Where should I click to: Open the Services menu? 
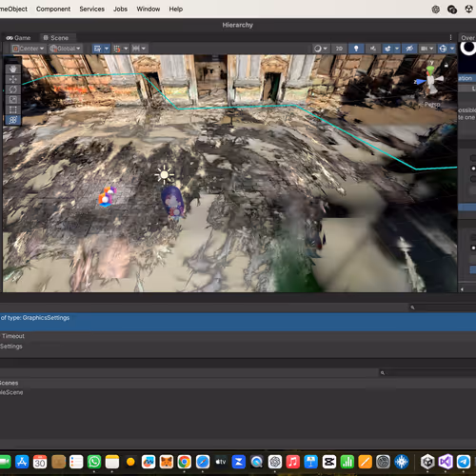(x=92, y=9)
